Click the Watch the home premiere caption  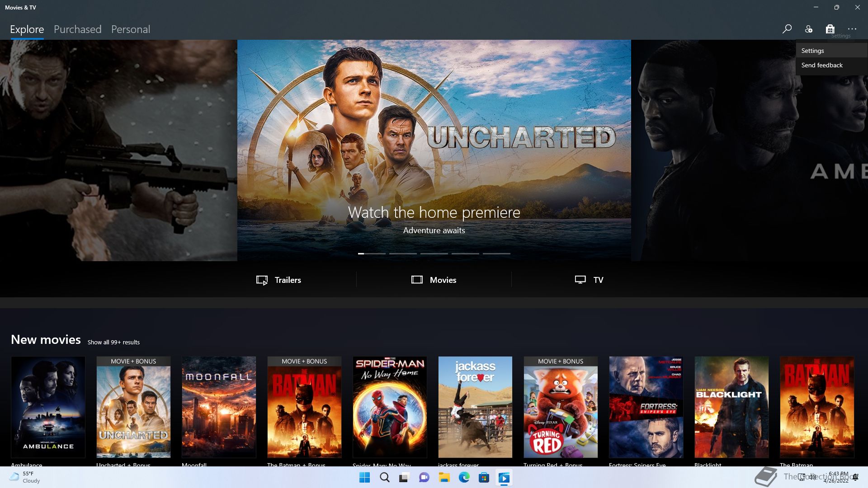click(434, 212)
